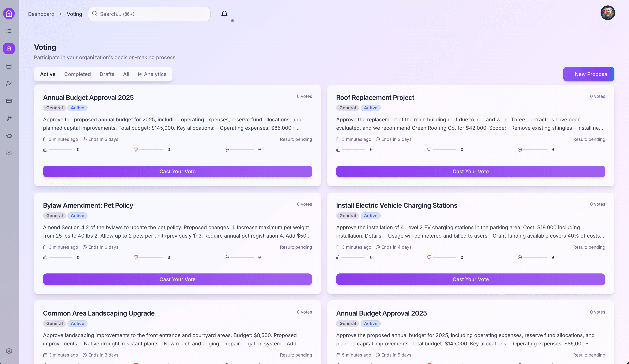Open the Dashboard breadcrumb link
The height and width of the screenshot is (364, 629).
pyautogui.click(x=41, y=14)
